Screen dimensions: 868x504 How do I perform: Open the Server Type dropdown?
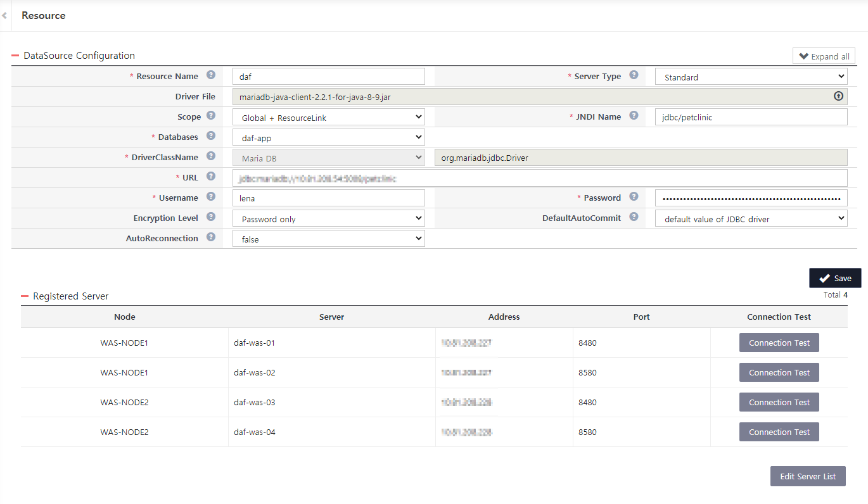[751, 76]
